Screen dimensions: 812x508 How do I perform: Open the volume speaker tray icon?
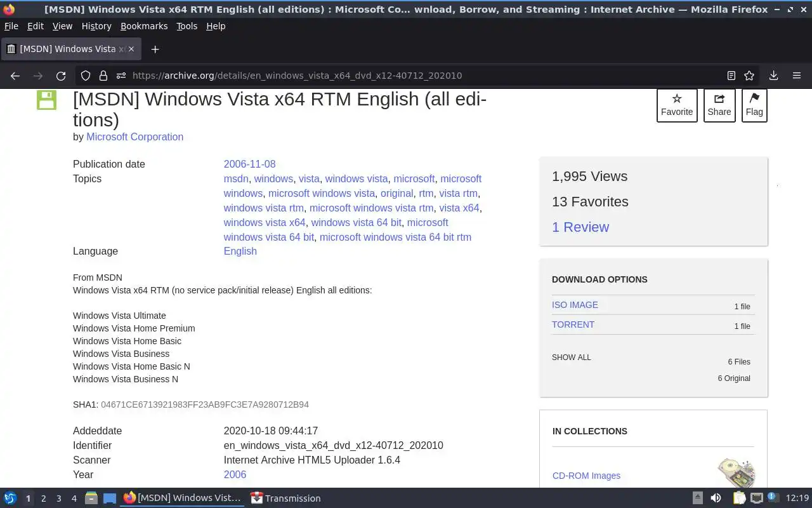click(716, 498)
